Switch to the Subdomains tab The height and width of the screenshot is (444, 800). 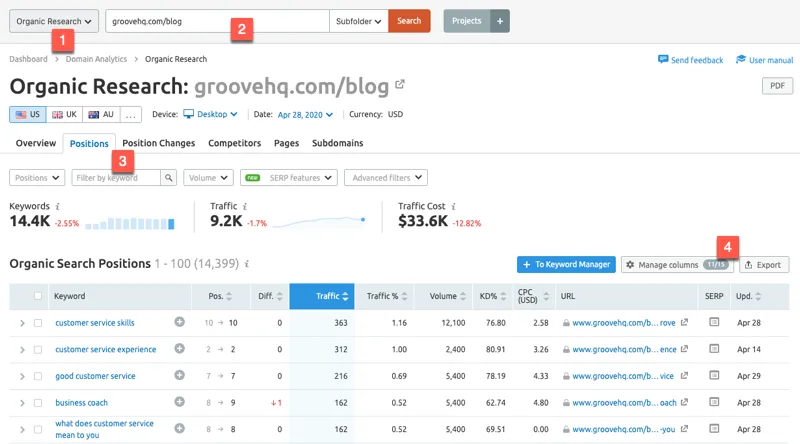point(338,143)
